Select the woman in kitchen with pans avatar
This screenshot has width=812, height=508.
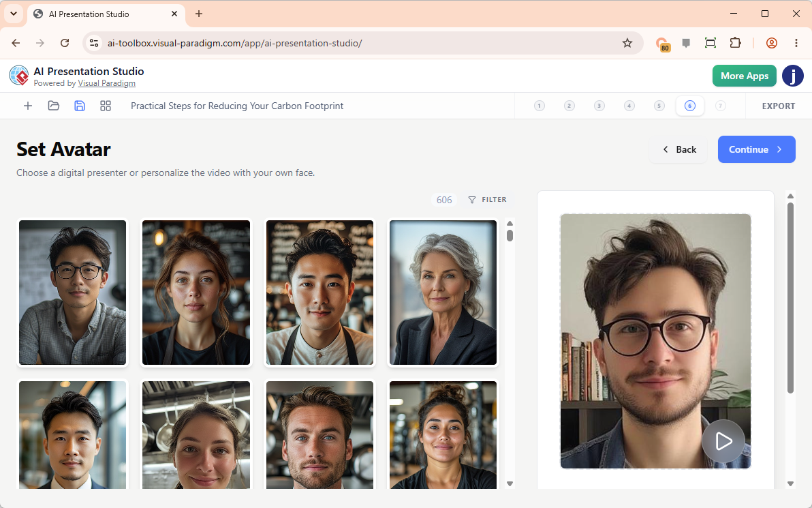click(x=196, y=435)
